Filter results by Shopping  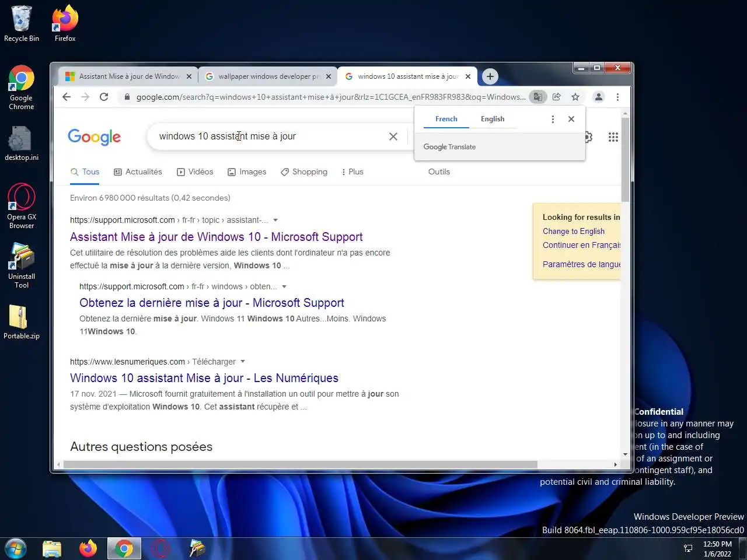tap(304, 172)
